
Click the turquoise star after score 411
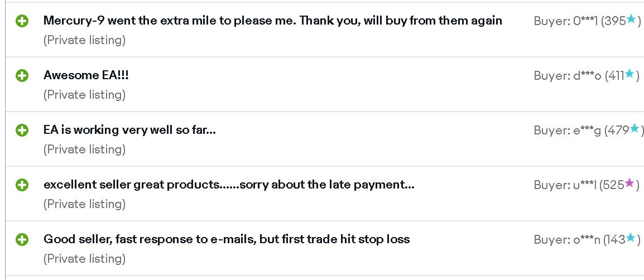pyautogui.click(x=629, y=74)
